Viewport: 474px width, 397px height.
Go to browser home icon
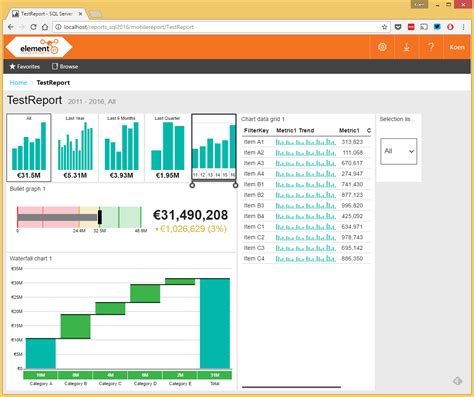pos(45,27)
